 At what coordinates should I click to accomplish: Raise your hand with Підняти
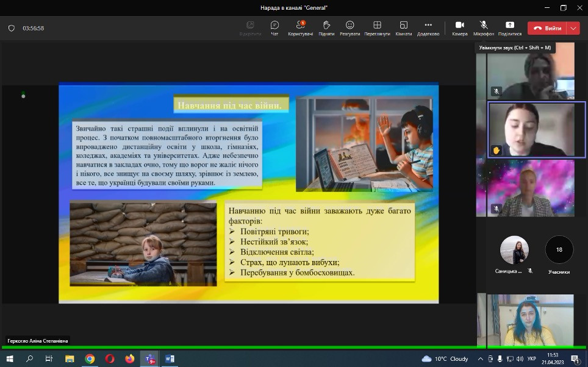pyautogui.click(x=326, y=27)
